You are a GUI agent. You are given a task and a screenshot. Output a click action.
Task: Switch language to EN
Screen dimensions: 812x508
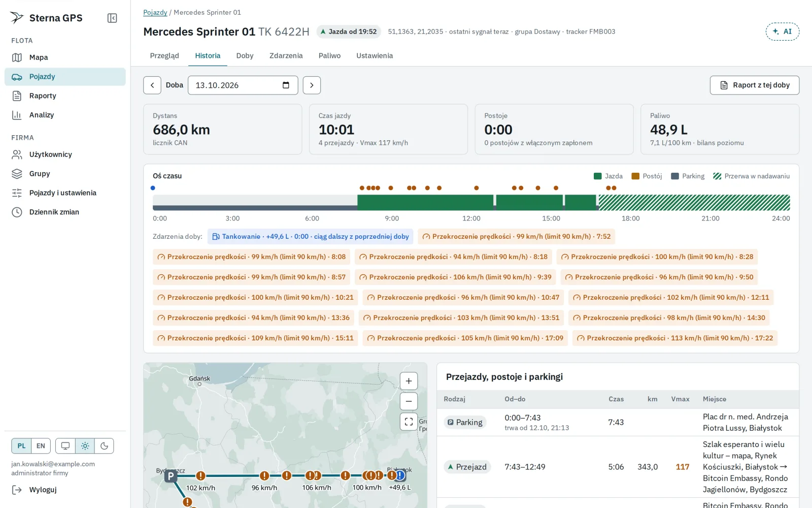pos(41,446)
